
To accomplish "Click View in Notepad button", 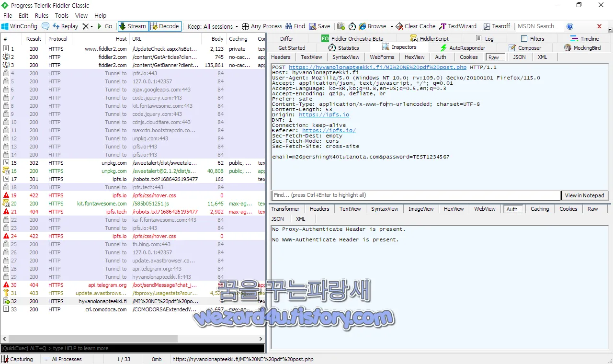I will [x=584, y=195].
